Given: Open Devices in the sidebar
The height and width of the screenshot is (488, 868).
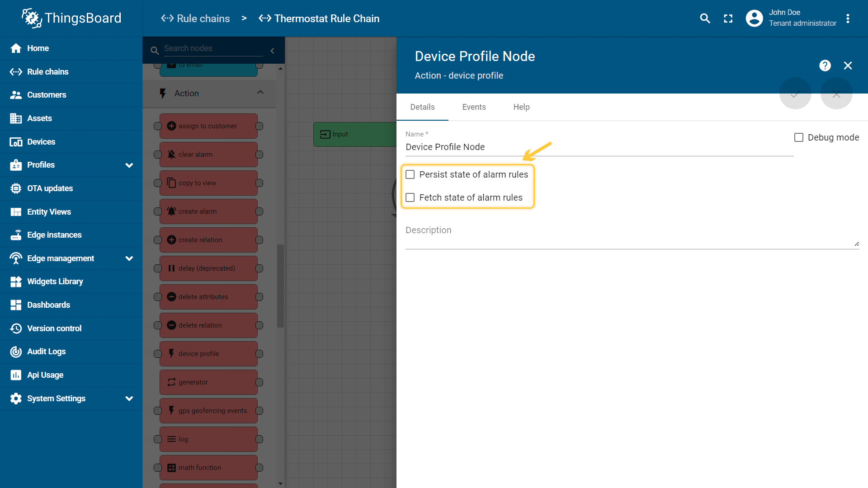Looking at the screenshot, I should (71, 142).
